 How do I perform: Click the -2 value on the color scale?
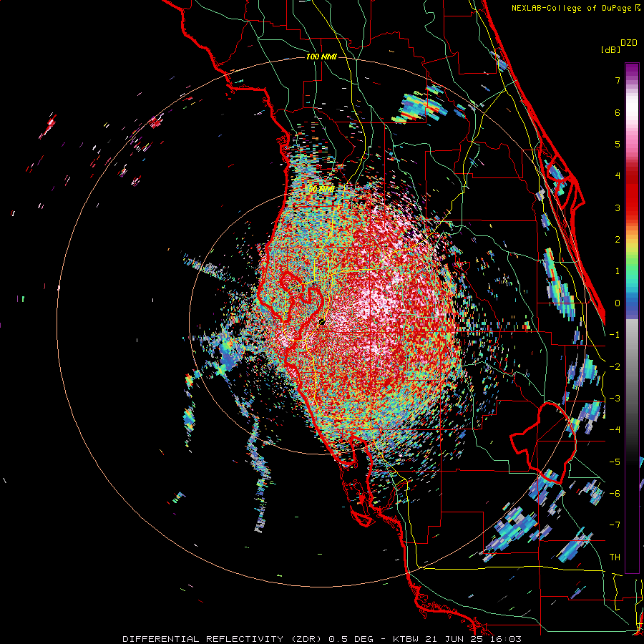click(x=615, y=367)
